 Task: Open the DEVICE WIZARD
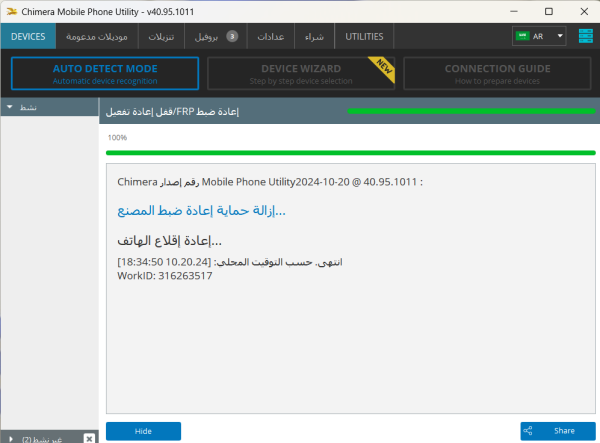[x=301, y=73]
